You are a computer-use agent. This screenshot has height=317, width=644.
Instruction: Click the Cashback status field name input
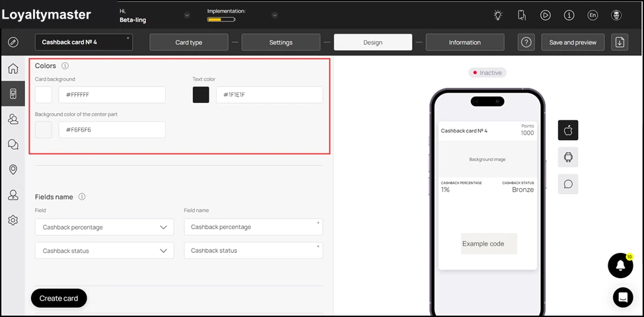(254, 250)
